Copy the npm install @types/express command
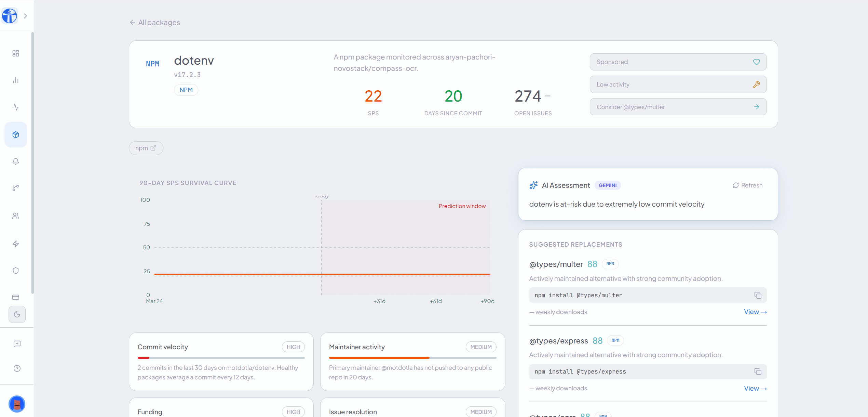Viewport: 868px width, 417px height. tap(758, 372)
